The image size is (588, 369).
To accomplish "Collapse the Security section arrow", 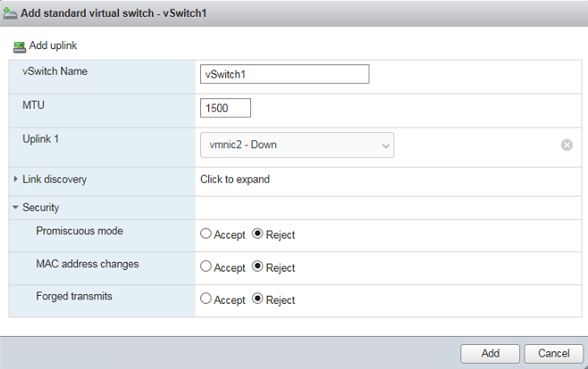I will (x=15, y=207).
